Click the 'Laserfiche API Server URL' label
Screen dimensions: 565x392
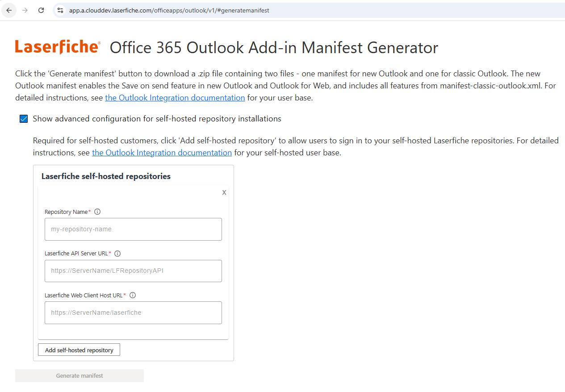pos(76,254)
